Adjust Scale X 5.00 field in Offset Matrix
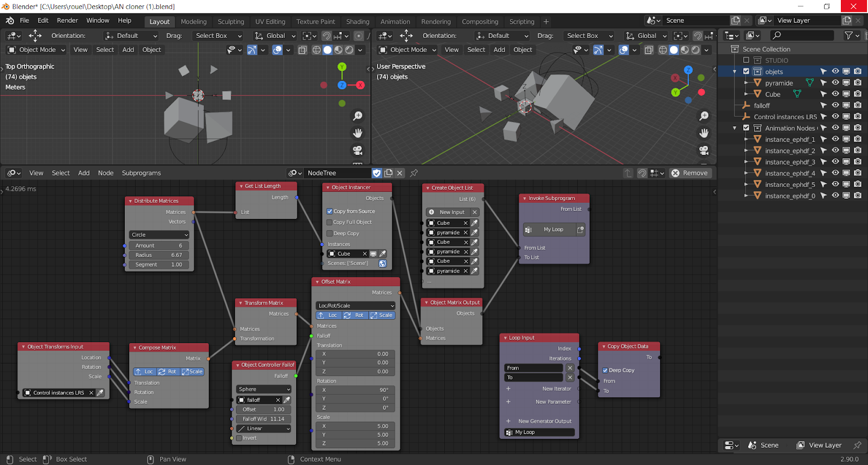The image size is (868, 465). point(356,426)
